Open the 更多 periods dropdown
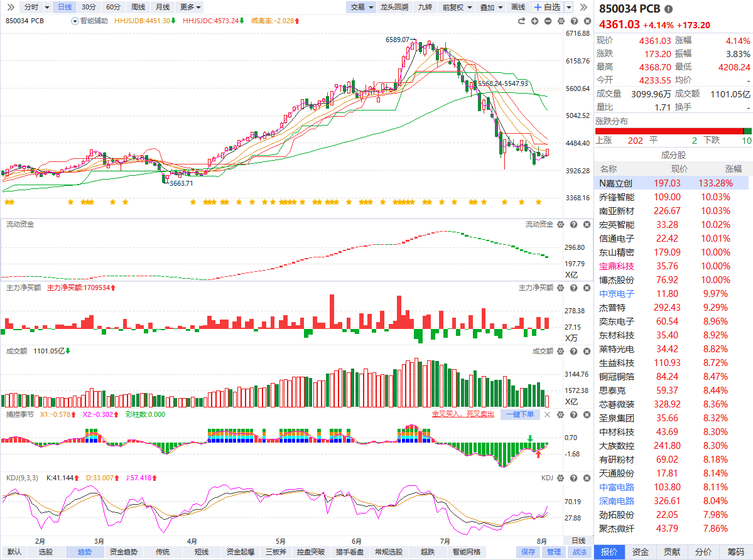753x560 pixels. [190, 7]
